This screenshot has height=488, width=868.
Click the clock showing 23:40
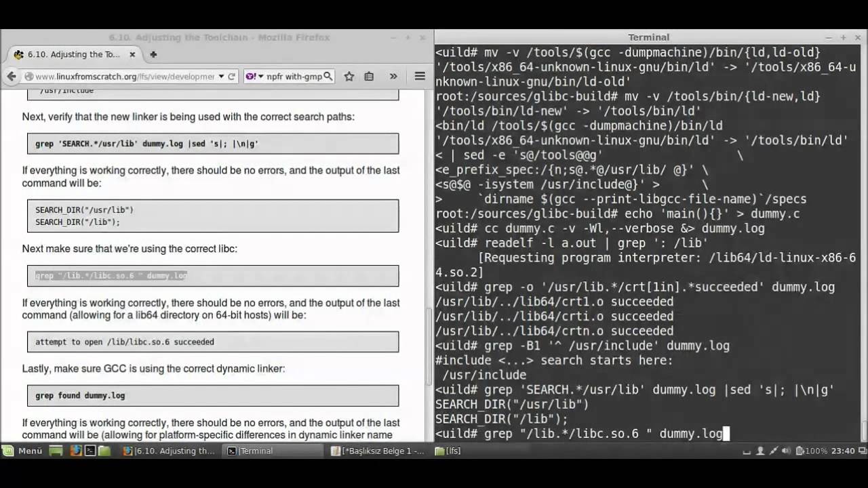pyautogui.click(x=843, y=451)
